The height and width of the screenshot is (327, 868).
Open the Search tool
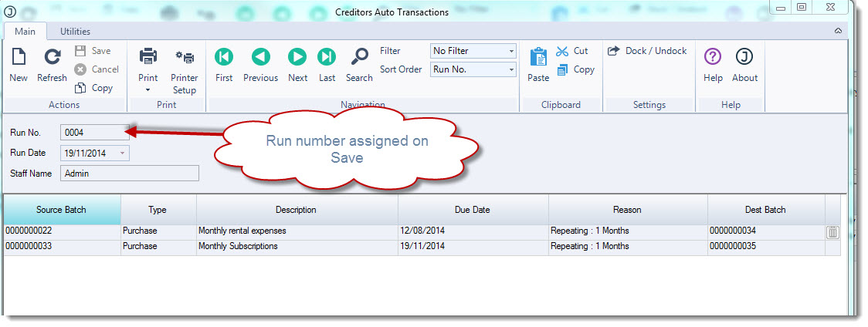(359, 66)
